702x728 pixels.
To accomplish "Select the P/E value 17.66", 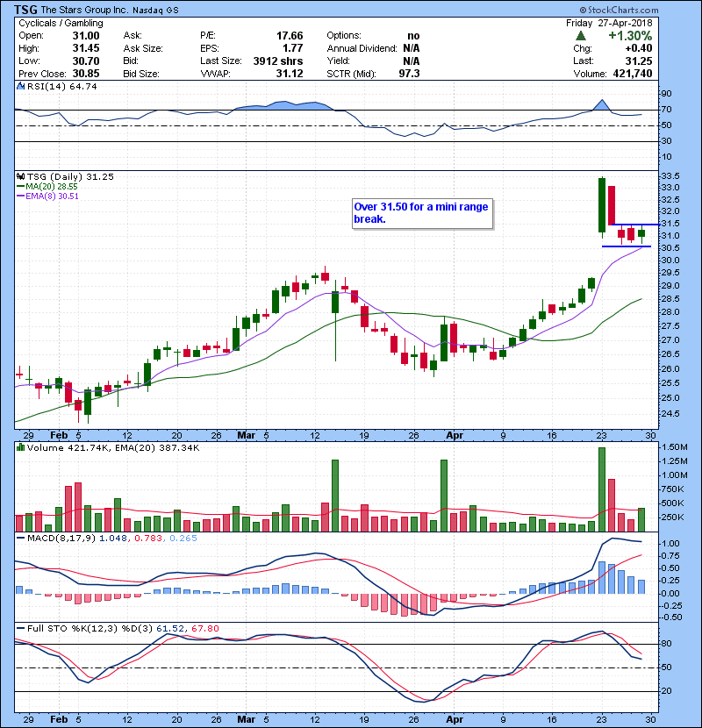I will point(290,36).
